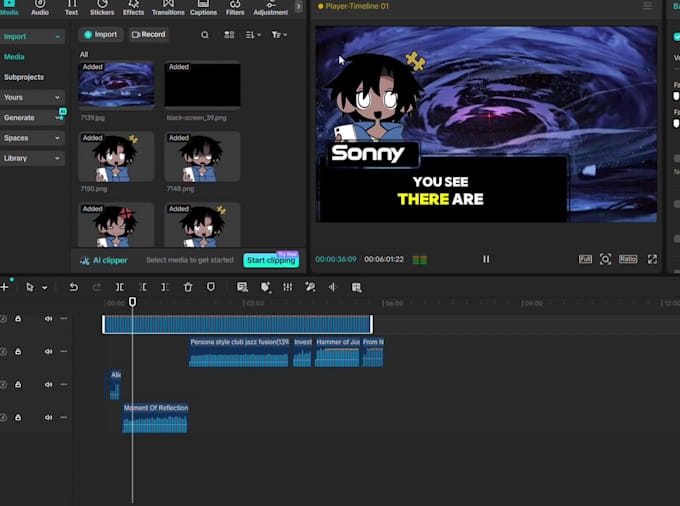The height and width of the screenshot is (506, 680).
Task: Pause playback in the player
Action: [x=486, y=259]
